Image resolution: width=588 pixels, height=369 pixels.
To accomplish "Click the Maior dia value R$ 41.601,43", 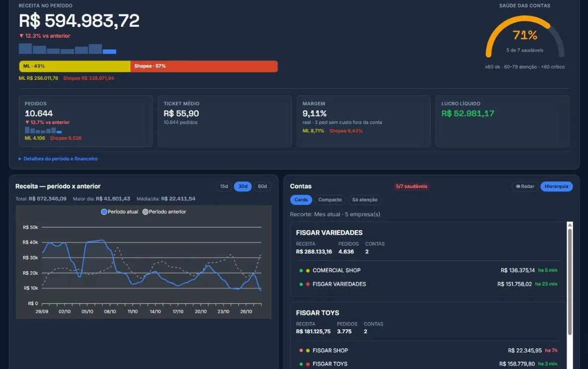I will (113, 198).
